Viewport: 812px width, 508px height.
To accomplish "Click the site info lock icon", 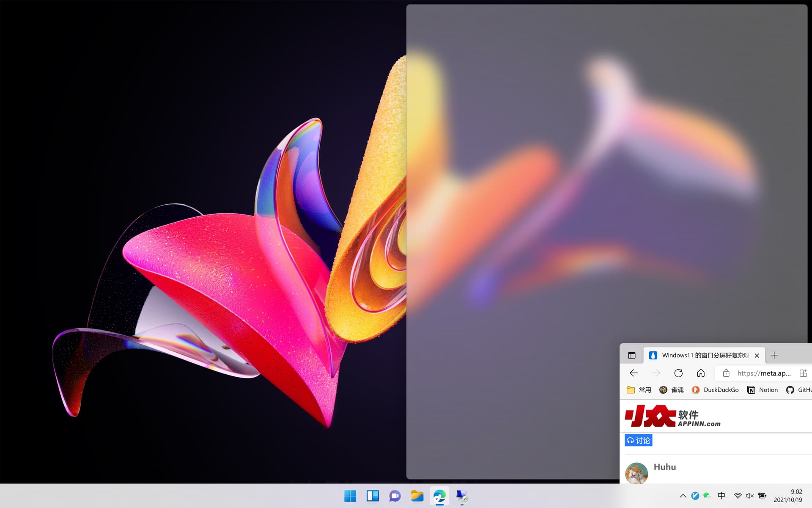I will click(726, 373).
